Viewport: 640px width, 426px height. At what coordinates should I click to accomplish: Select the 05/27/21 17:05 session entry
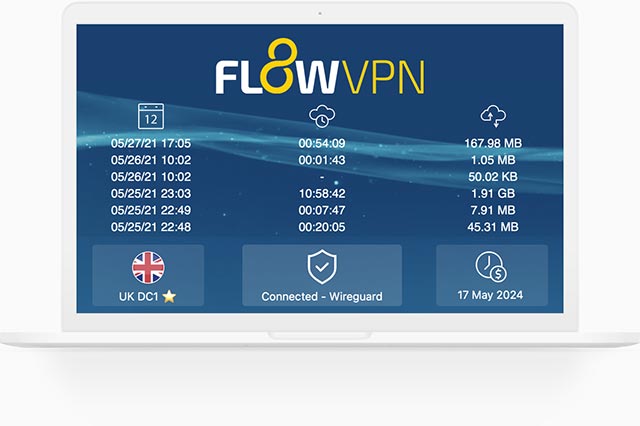click(x=151, y=143)
